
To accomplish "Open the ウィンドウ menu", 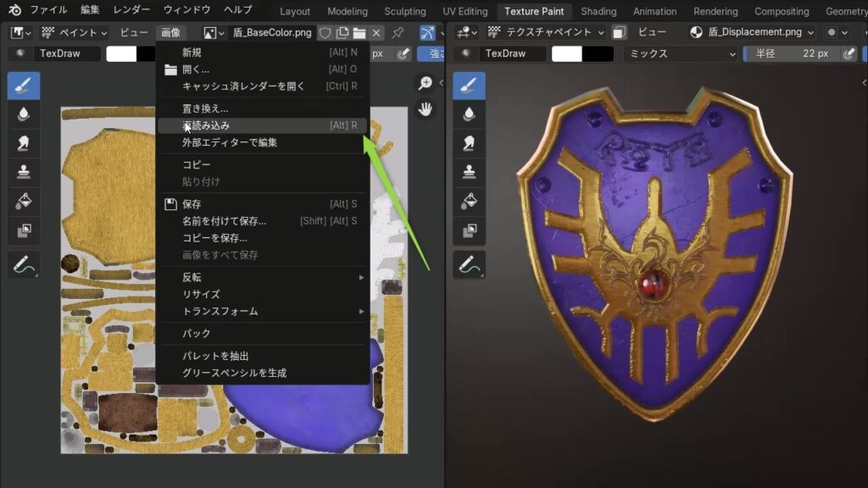I will (x=186, y=10).
